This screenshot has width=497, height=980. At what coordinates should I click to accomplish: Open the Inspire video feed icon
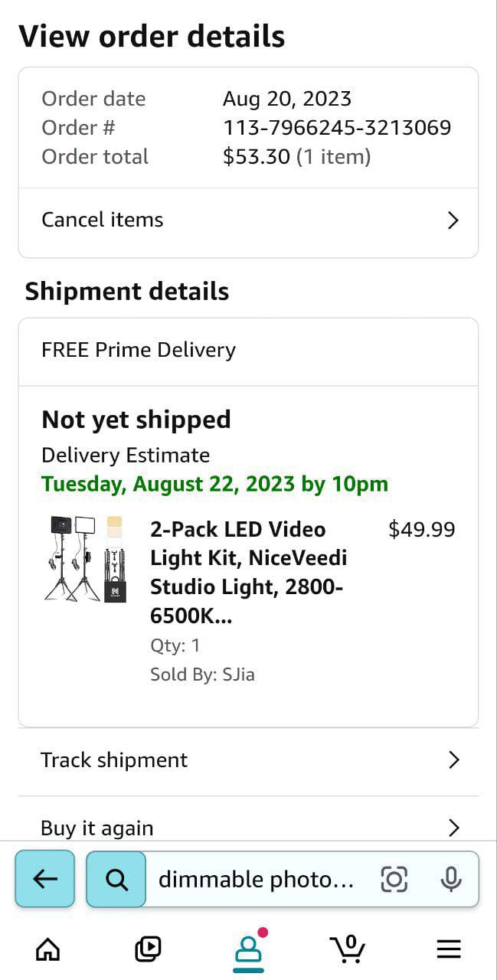click(148, 949)
